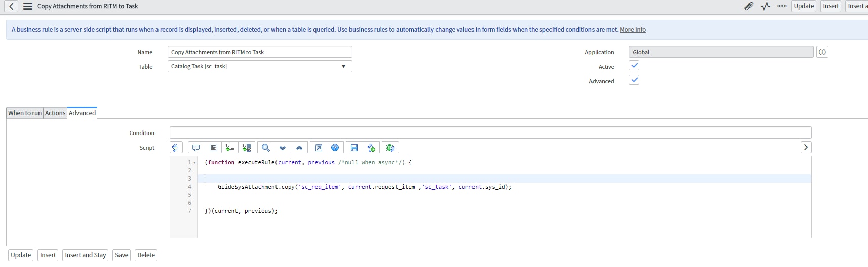Click into the Name field
The height and width of the screenshot is (267, 868).
tap(260, 52)
